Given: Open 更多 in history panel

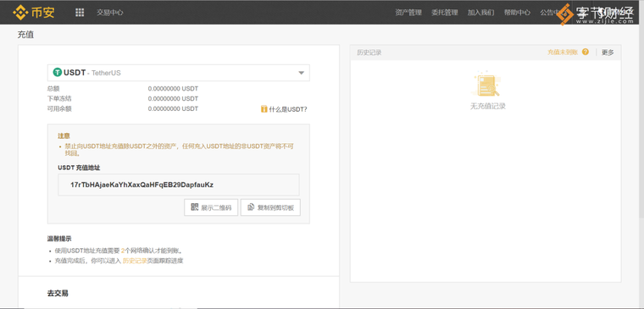Looking at the screenshot, I should click(608, 52).
